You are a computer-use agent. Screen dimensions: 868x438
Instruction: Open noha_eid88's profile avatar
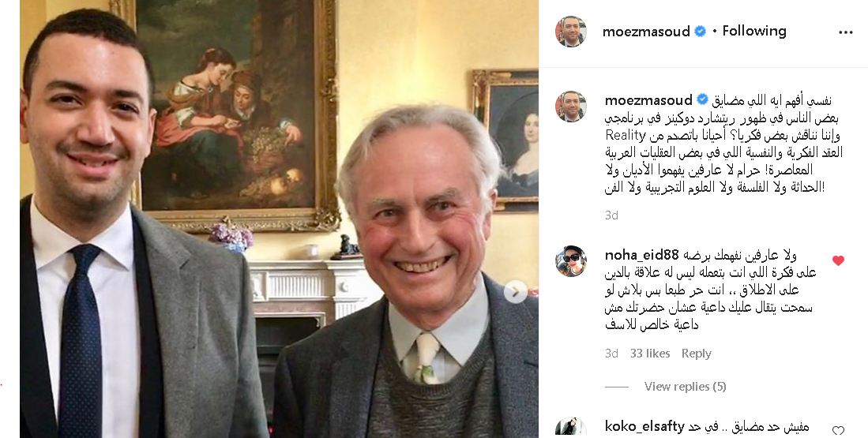coord(571,260)
